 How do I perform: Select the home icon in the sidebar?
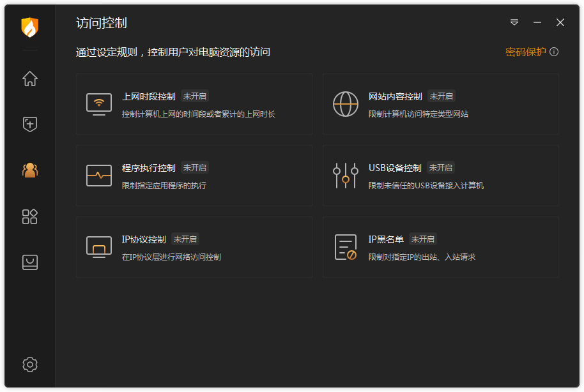click(x=29, y=79)
